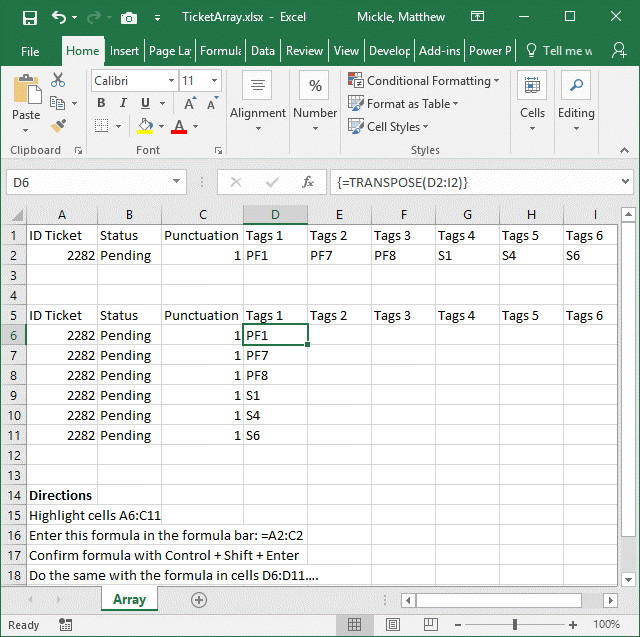Click the Insert Function fx icon
The image size is (640, 637).
(x=309, y=182)
